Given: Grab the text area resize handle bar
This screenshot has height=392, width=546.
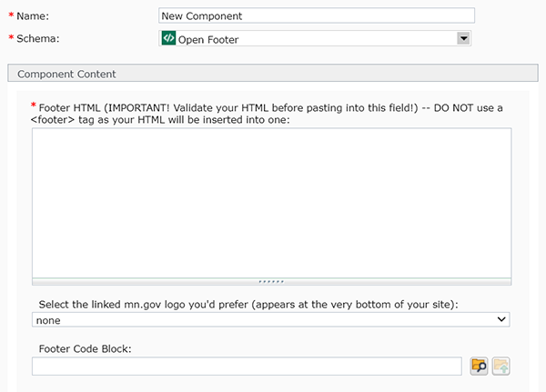Looking at the screenshot, I should click(x=271, y=282).
